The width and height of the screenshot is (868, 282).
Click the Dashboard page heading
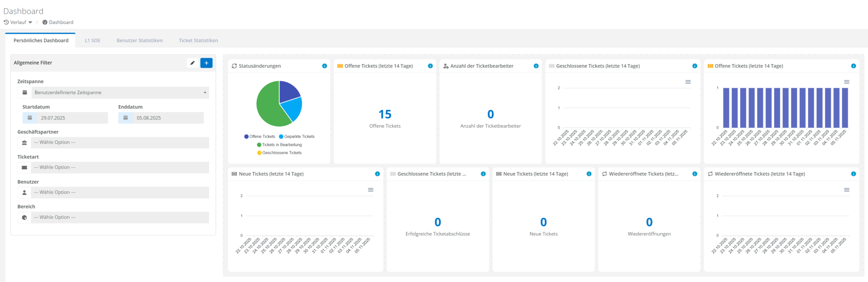(23, 11)
